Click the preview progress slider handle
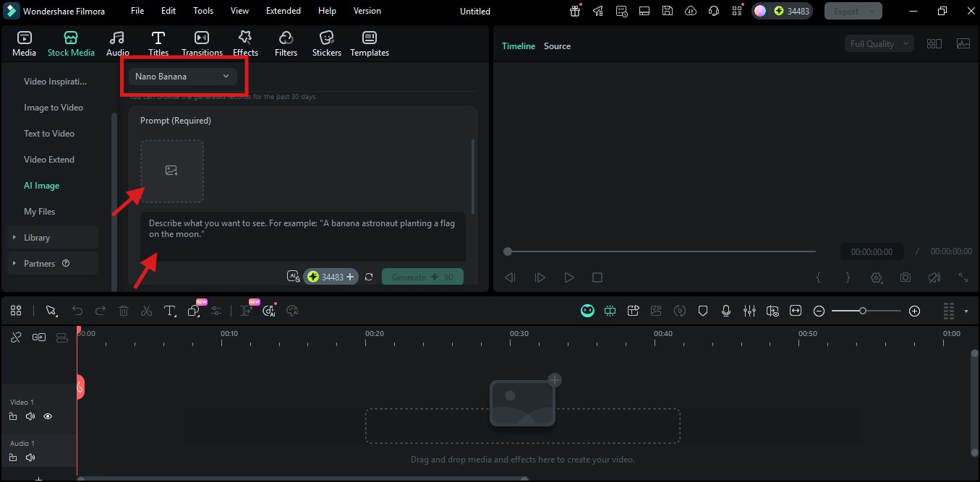 pos(508,251)
